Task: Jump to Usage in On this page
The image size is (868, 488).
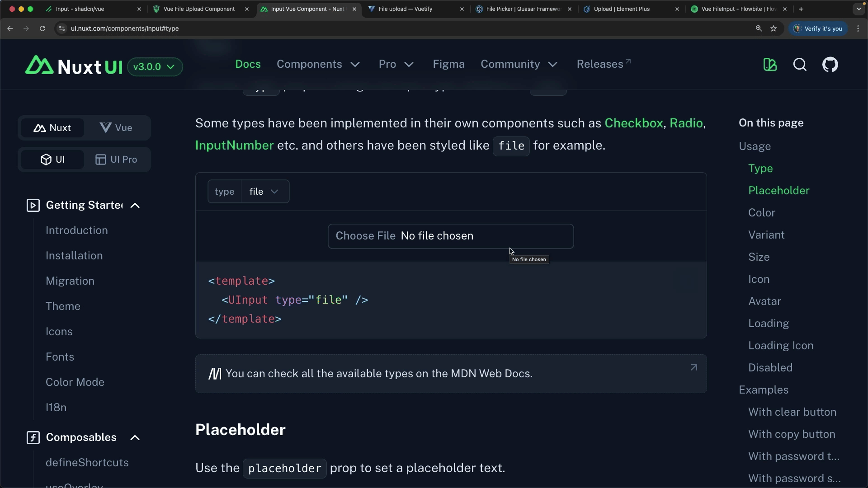Action: (x=755, y=146)
